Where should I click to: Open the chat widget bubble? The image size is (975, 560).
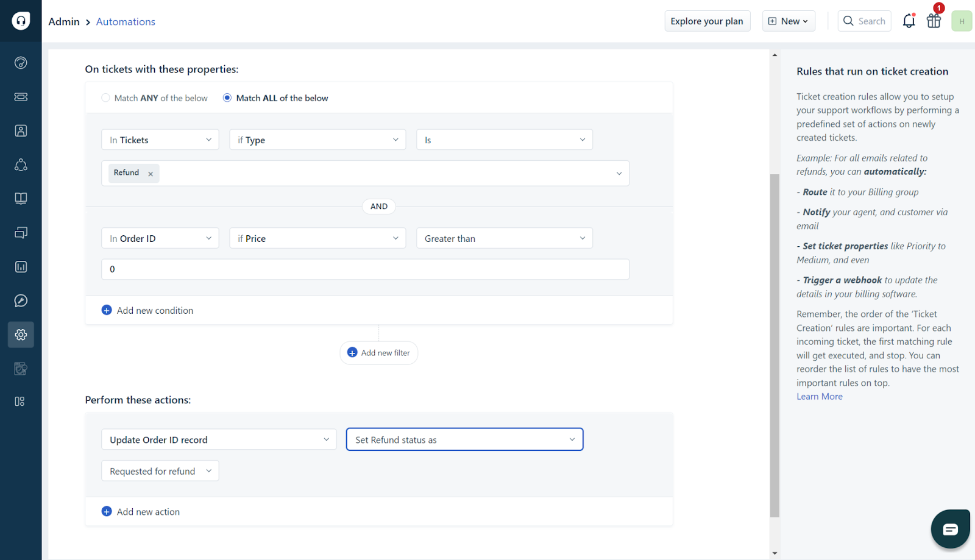[x=950, y=529]
